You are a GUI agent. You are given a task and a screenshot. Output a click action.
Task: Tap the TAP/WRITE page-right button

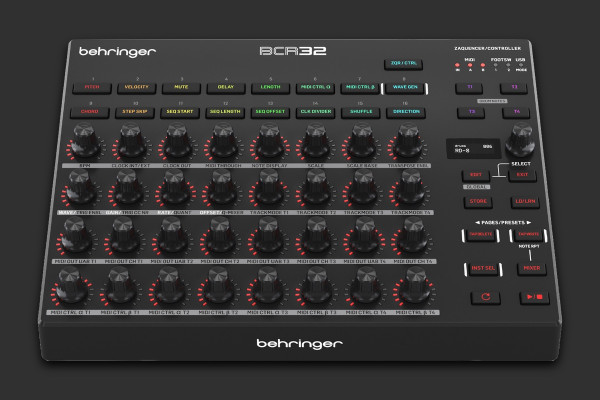pyautogui.click(x=528, y=235)
